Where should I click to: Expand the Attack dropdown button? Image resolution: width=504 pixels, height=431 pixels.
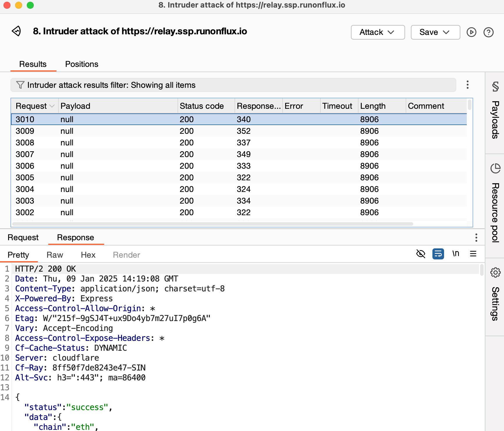coord(378,32)
